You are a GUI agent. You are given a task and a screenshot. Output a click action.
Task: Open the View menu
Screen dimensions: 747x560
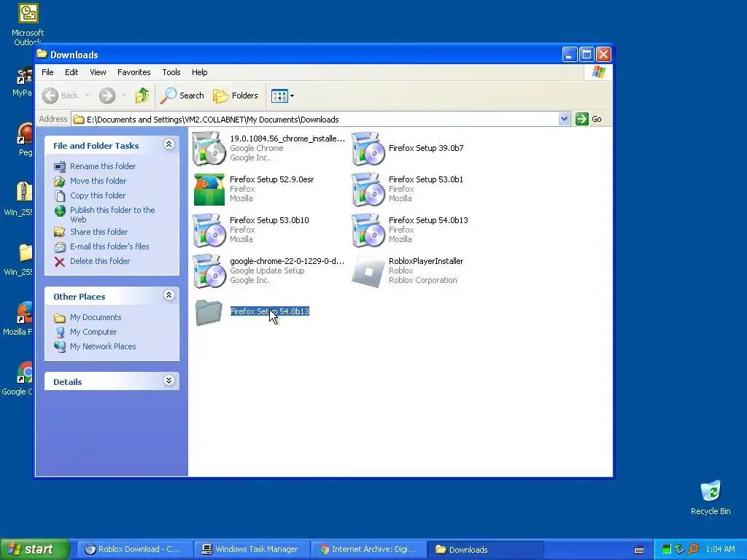[98, 72]
